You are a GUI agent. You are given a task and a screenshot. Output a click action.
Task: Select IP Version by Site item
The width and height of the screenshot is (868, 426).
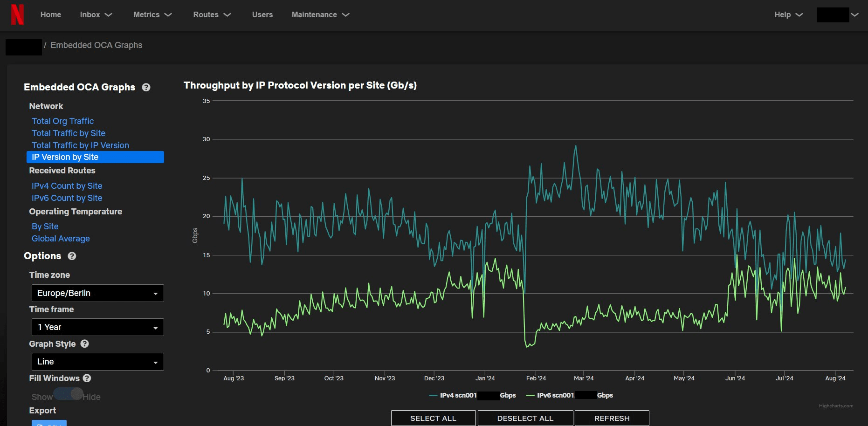click(x=95, y=157)
